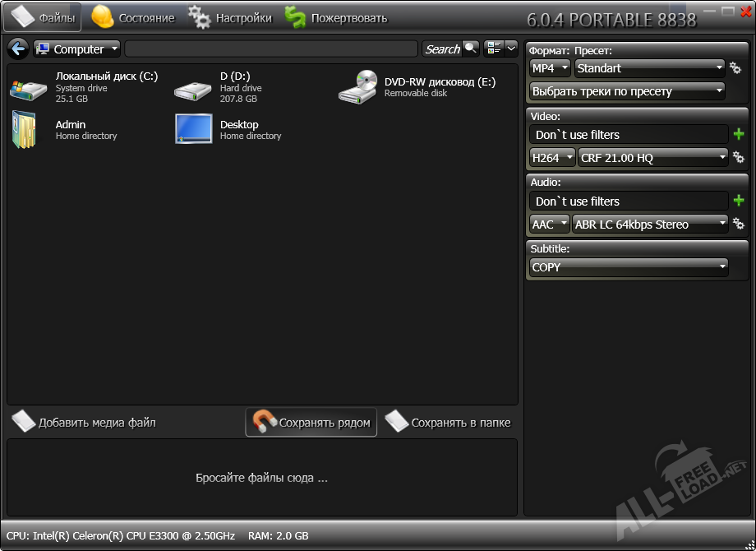Click the Пожертвовать donate button
756x551 pixels.
336,17
